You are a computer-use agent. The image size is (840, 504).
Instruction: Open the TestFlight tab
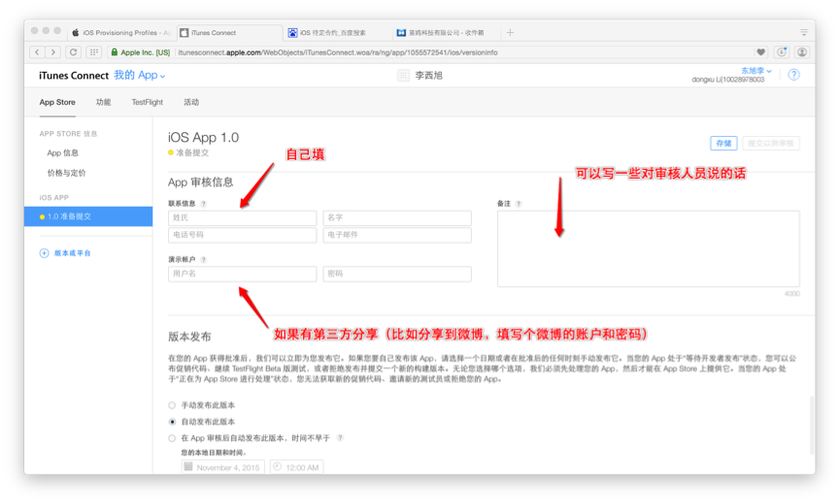point(148,102)
